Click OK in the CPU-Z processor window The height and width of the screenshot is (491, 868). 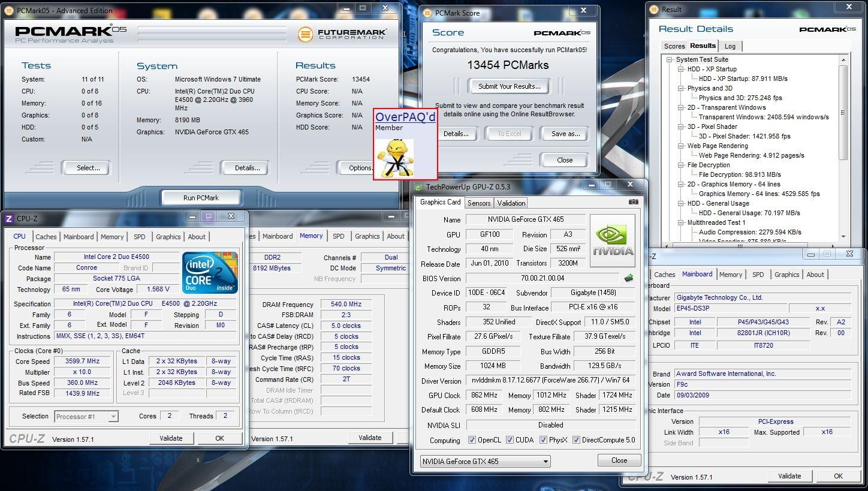click(219, 438)
